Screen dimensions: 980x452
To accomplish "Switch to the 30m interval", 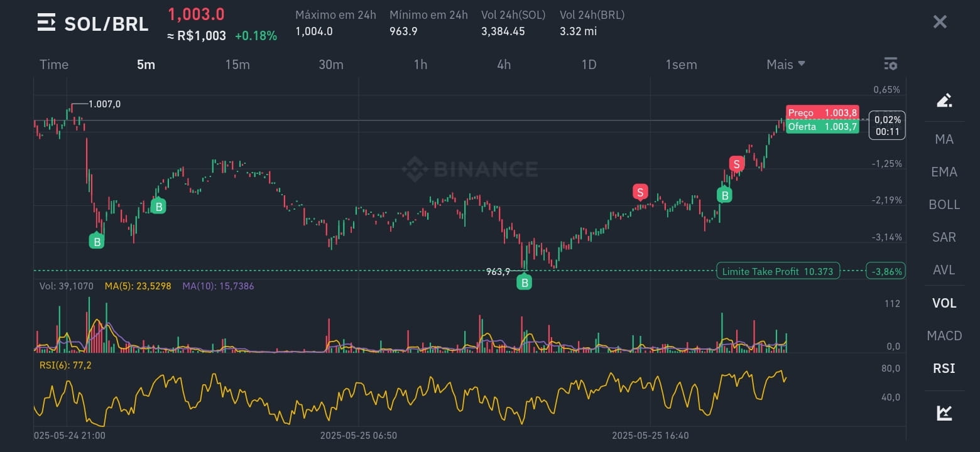I will (330, 65).
